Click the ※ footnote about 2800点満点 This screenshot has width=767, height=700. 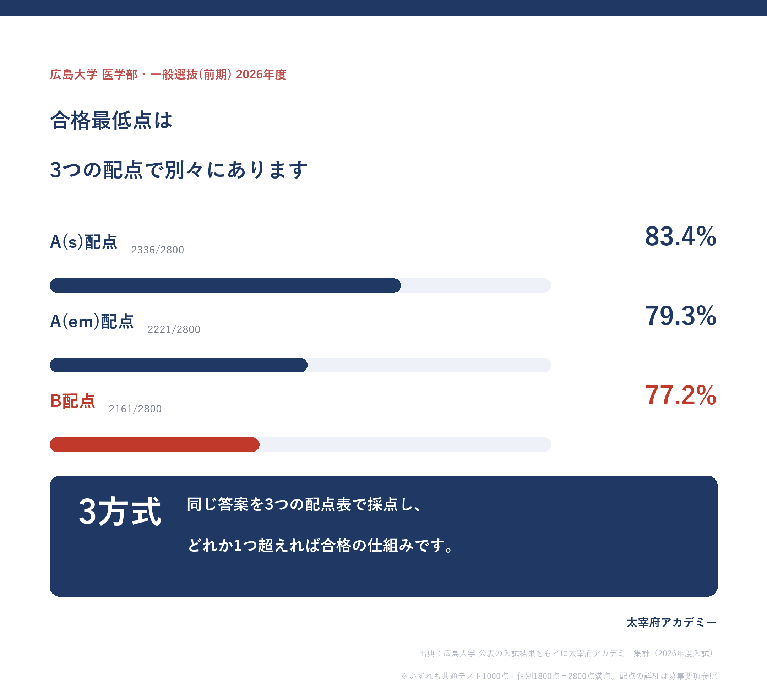click(x=559, y=676)
